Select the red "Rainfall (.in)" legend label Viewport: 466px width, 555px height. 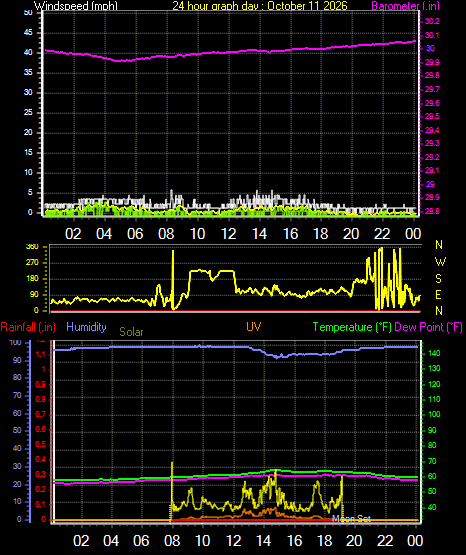(28, 327)
